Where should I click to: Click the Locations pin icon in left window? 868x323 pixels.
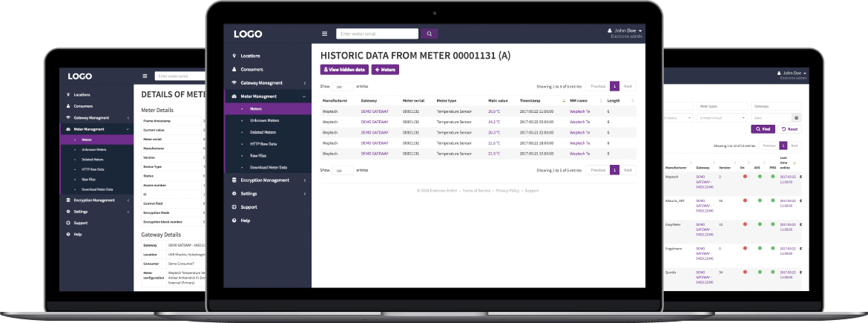click(x=68, y=95)
